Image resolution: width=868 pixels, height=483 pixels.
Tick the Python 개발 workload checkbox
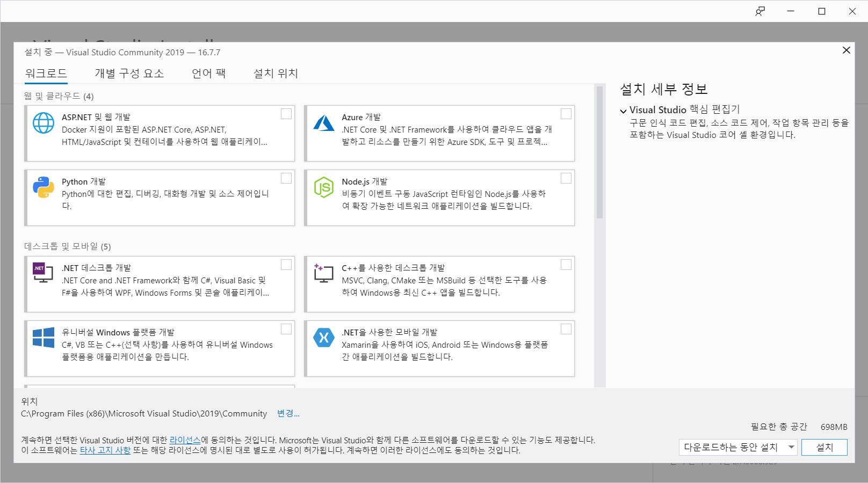pyautogui.click(x=286, y=178)
